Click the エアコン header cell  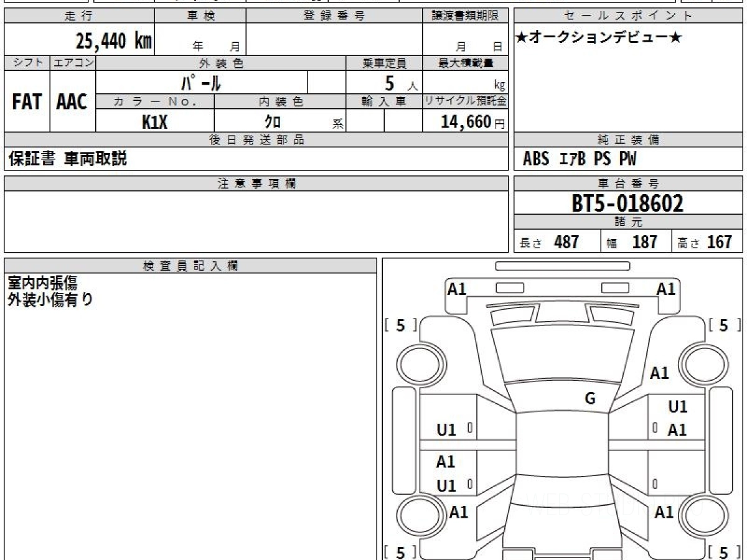(73, 63)
